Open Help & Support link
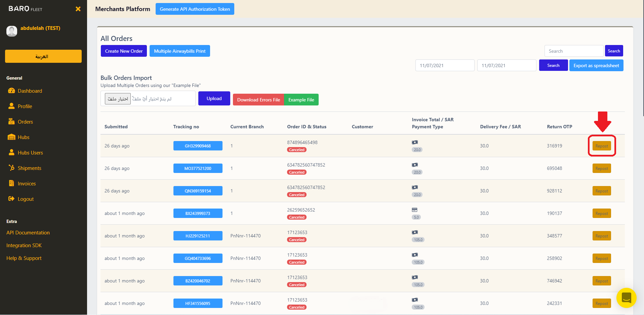Image resolution: width=644 pixels, height=315 pixels. click(24, 258)
